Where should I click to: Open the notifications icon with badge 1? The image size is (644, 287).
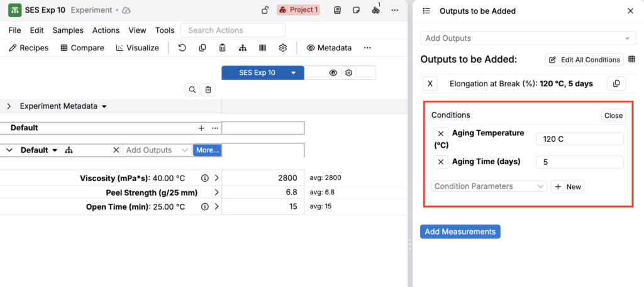376,10
